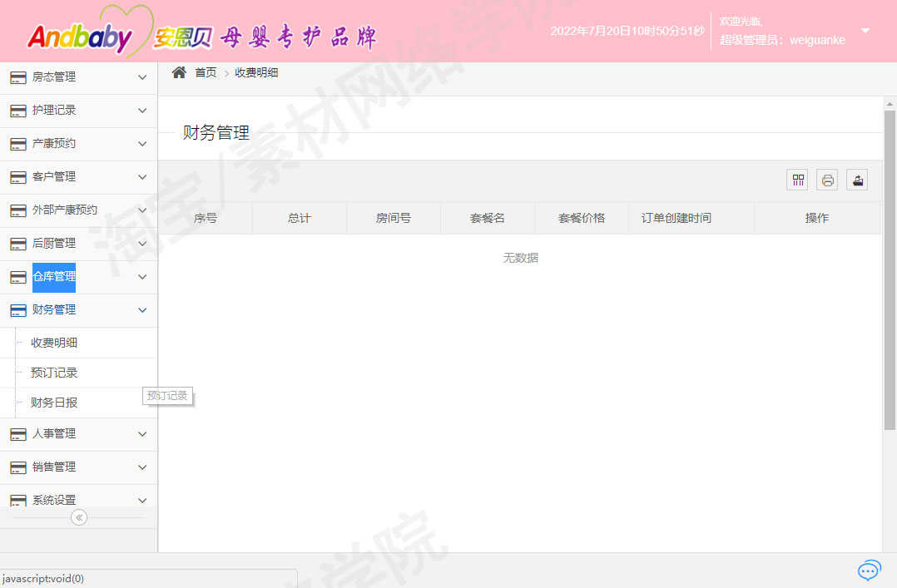The height and width of the screenshot is (588, 897).
Task: Expand the 产康预约 chevron
Action: 142,144
